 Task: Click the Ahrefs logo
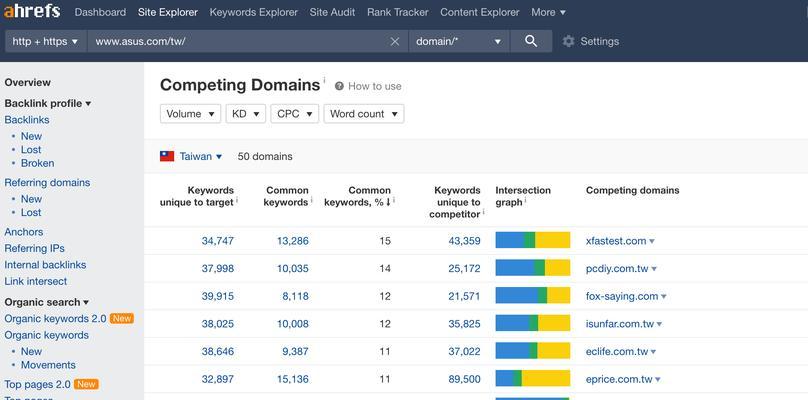(32, 11)
